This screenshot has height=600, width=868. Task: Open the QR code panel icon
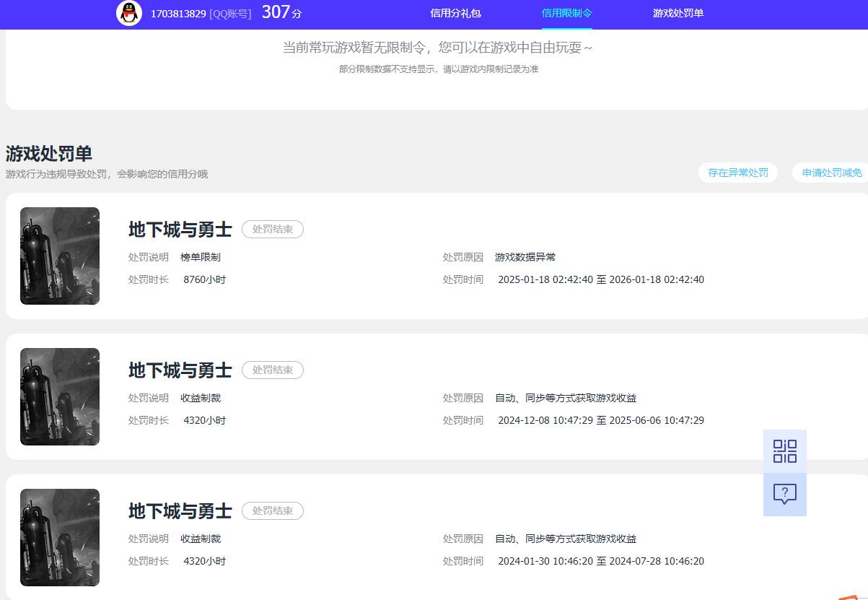coord(784,449)
